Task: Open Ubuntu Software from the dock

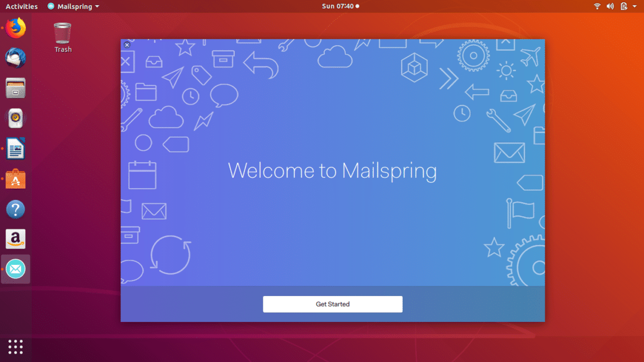Action: point(16,180)
